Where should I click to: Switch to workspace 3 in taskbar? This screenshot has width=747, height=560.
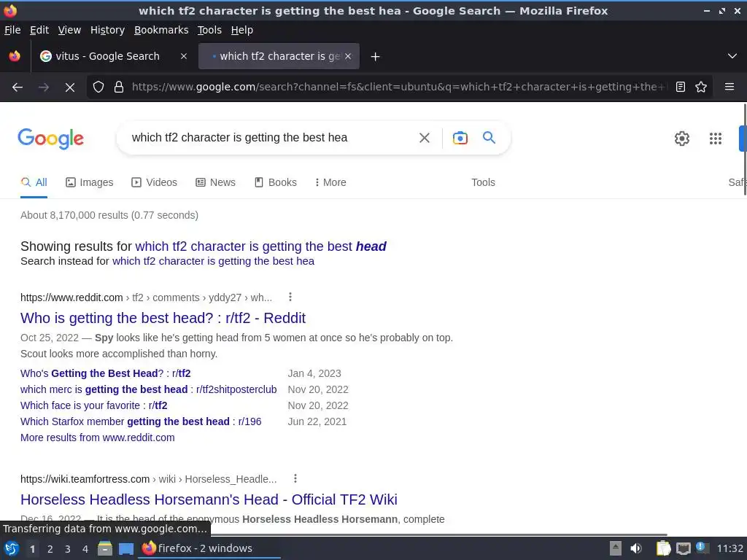pyautogui.click(x=67, y=549)
